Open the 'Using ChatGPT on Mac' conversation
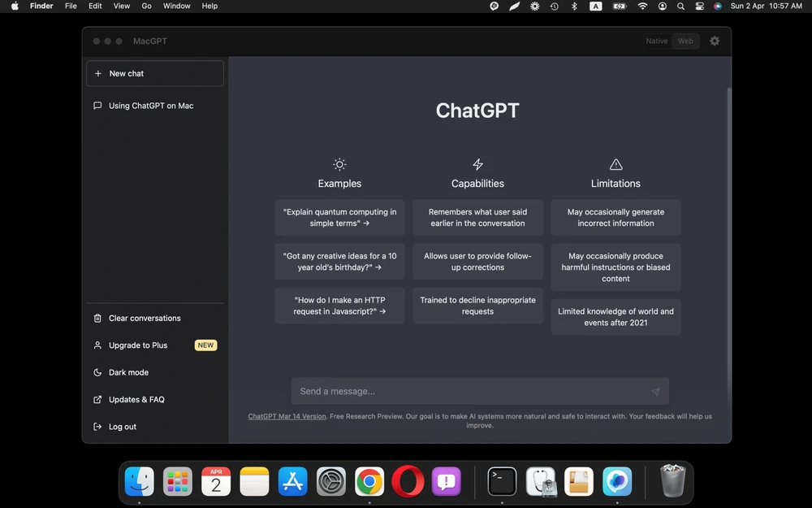The width and height of the screenshot is (812, 508). click(155, 106)
